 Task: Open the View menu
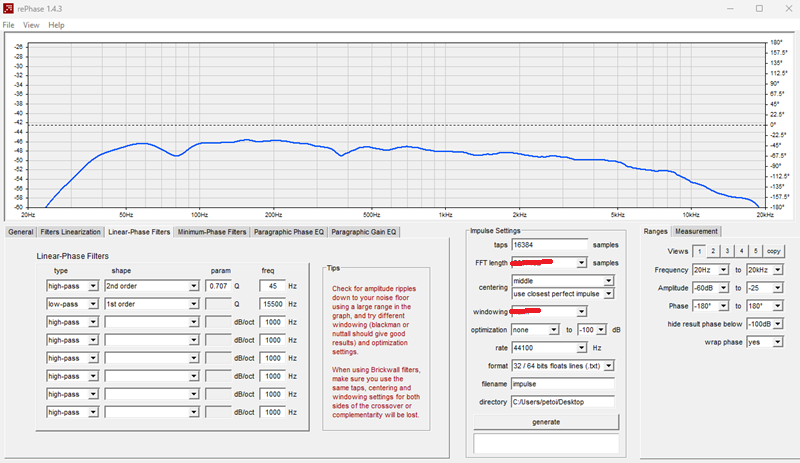tap(31, 25)
